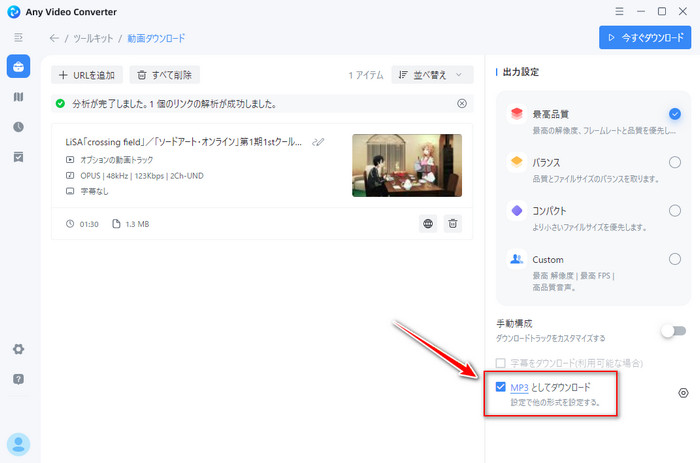Click the 出力設定 heading
The width and height of the screenshot is (700, 463).
[521, 72]
